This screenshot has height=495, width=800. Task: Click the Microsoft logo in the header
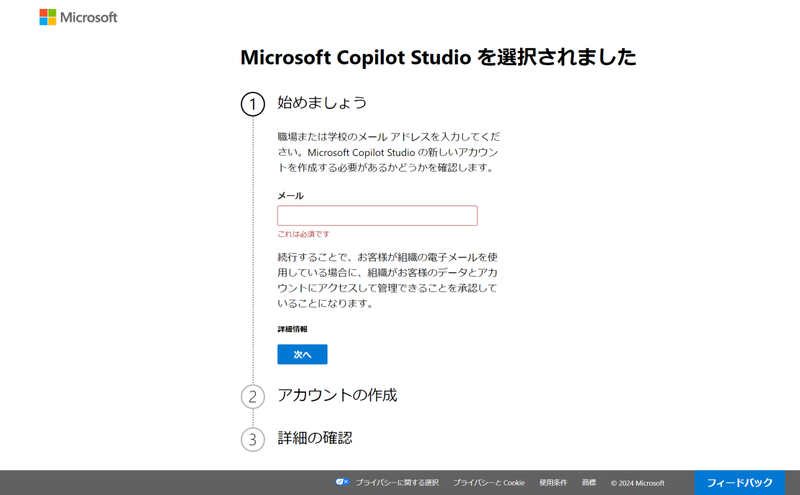coord(78,17)
